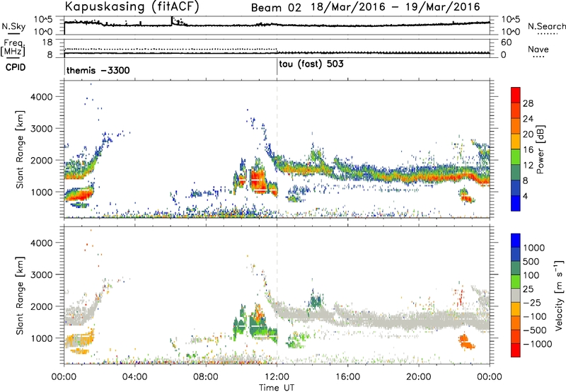Click the "N.Search" legend label
The width and height of the screenshot is (566, 392).
pyautogui.click(x=546, y=26)
